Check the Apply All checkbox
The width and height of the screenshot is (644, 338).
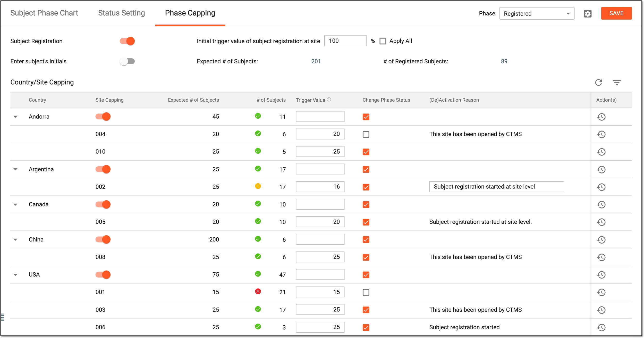click(x=383, y=41)
